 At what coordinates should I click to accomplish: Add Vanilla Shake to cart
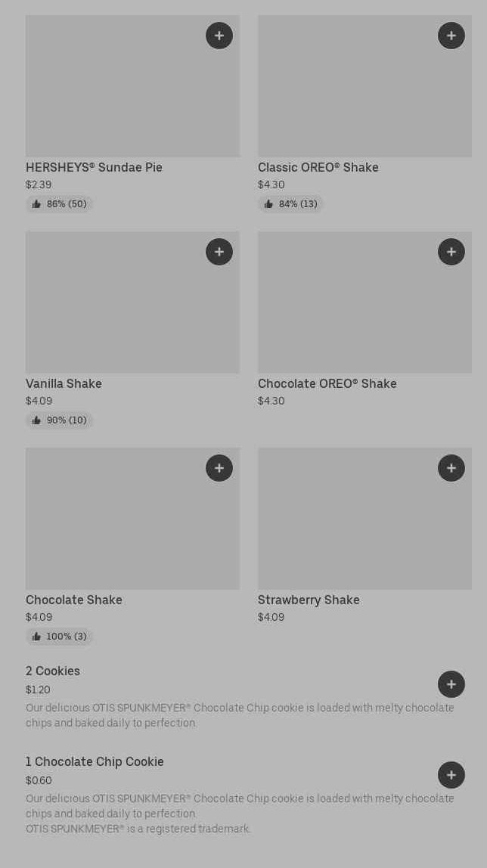tap(219, 252)
